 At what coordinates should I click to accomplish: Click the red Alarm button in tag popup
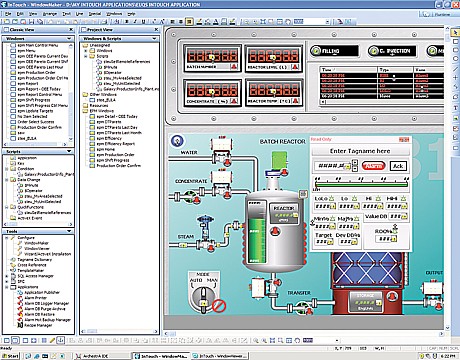pos(373,166)
